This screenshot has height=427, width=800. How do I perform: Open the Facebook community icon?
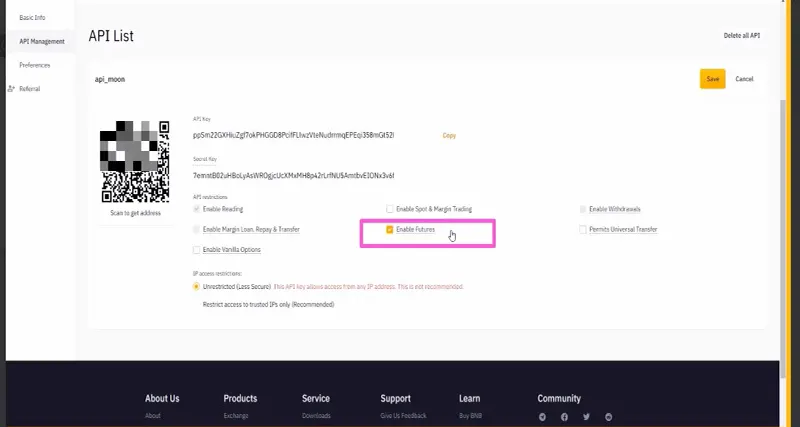click(x=564, y=417)
